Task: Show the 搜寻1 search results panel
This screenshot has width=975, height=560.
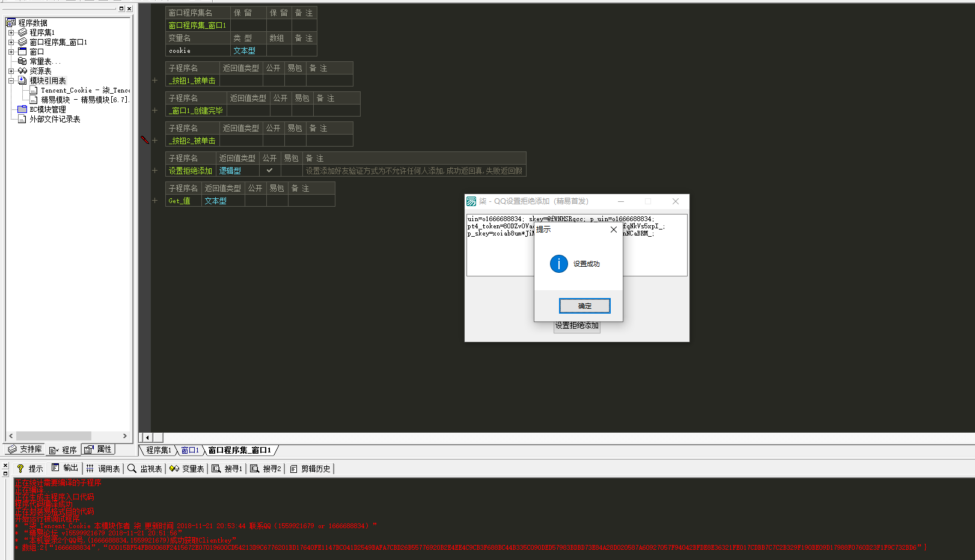Action: pos(227,469)
